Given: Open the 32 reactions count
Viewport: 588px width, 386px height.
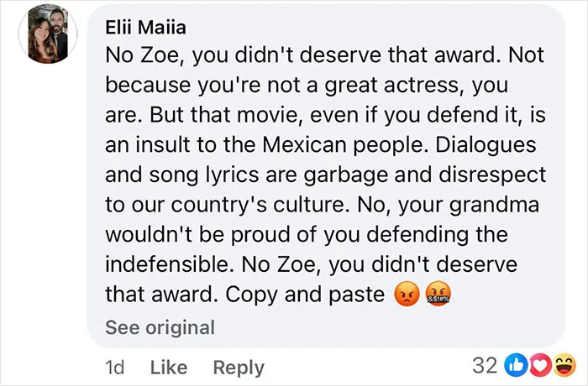Looking at the screenshot, I should pyautogui.click(x=485, y=365).
